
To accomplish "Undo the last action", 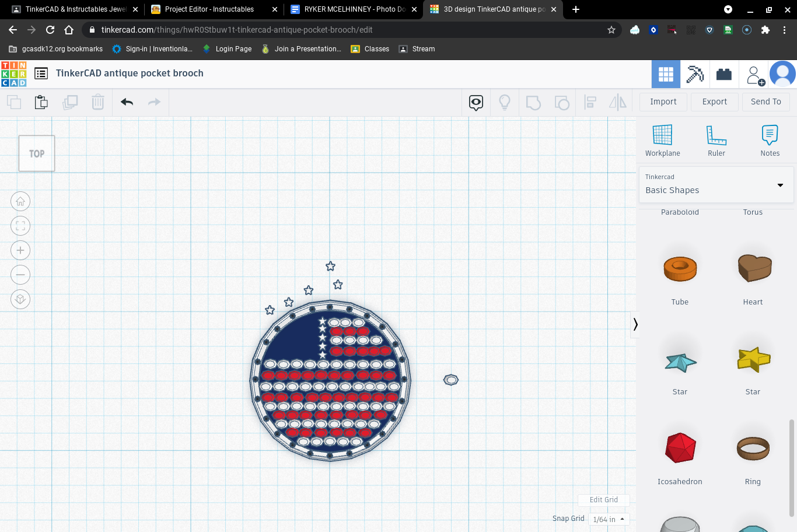I will 127,102.
